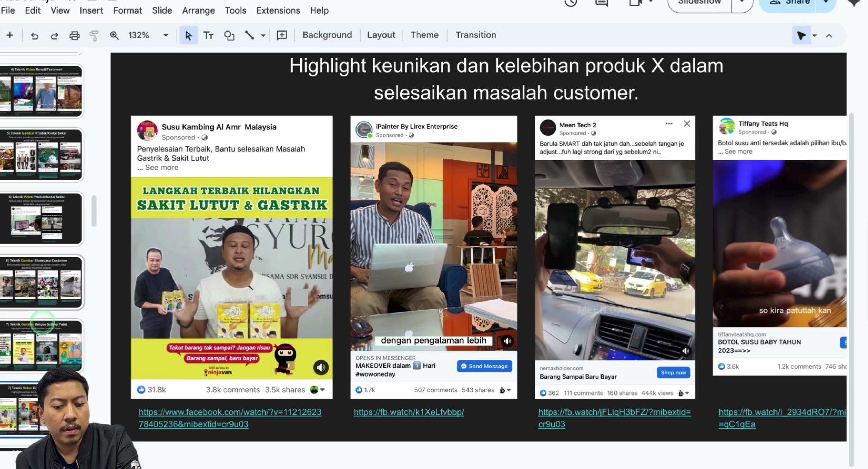Viewport: 868px width, 469px height.
Task: Click the Background button
Action: coord(327,35)
